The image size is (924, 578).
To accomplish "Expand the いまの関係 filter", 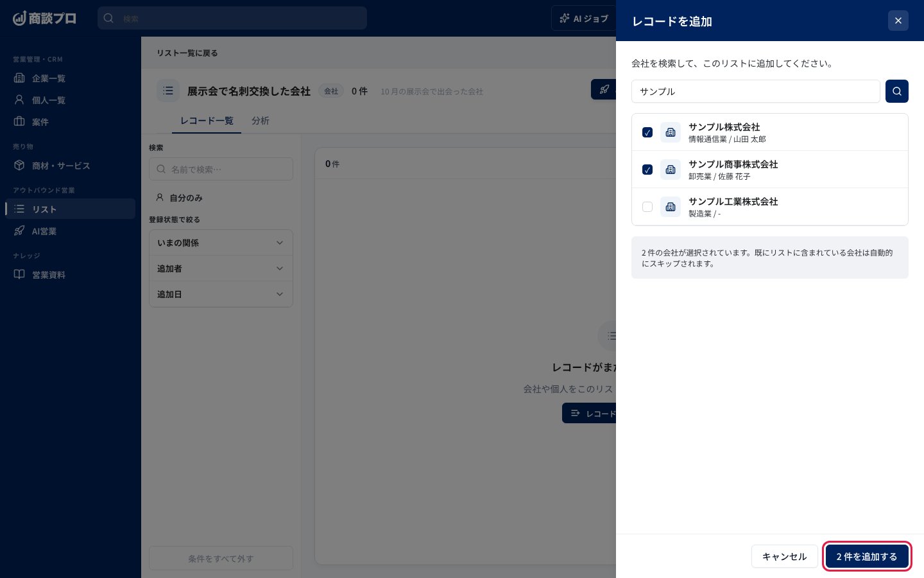I will 221,243.
